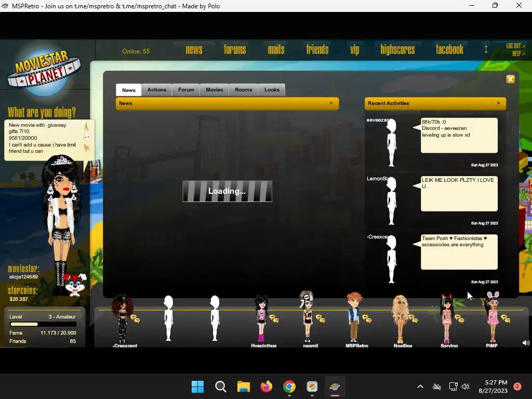
Task: Click -Cresxcent activity avatar silhouette
Action: (392, 259)
